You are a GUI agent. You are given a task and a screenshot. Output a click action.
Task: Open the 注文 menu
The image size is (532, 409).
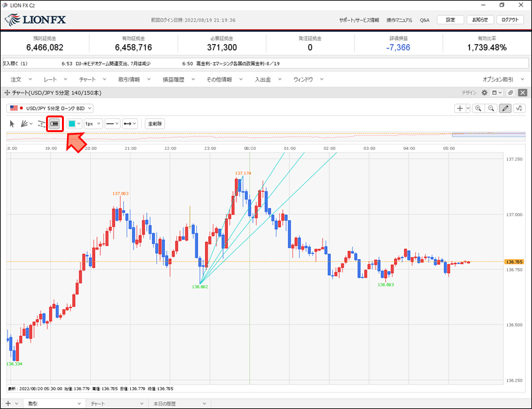click(21, 79)
